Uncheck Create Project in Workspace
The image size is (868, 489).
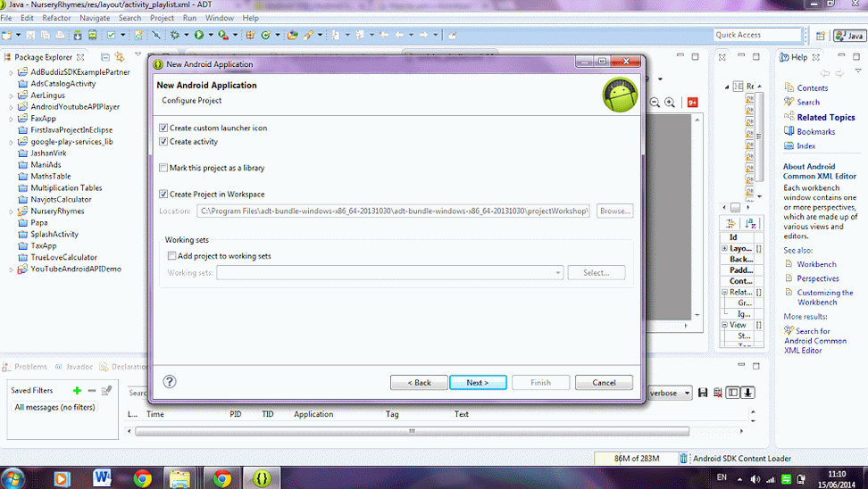[163, 195]
